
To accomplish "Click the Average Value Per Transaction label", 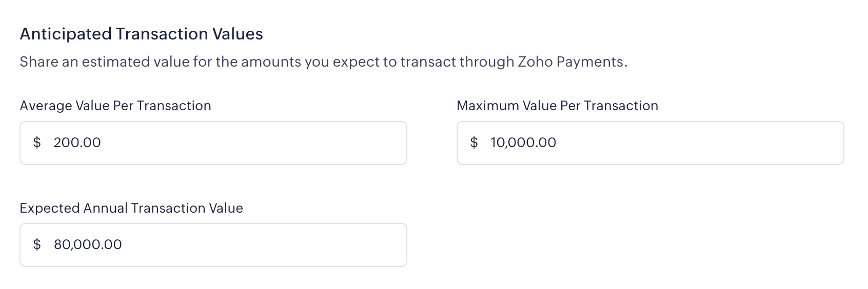I will [x=115, y=106].
